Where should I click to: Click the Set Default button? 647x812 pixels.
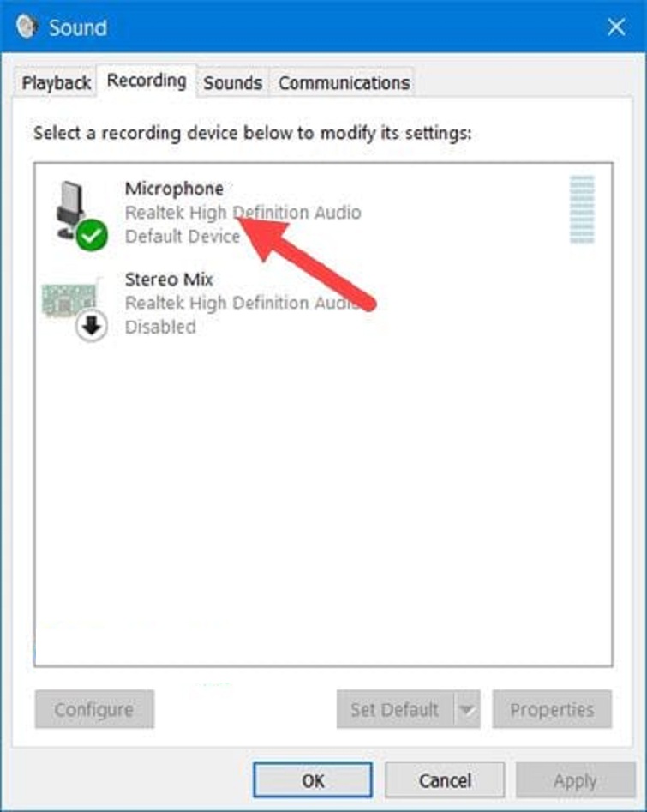[x=395, y=709]
